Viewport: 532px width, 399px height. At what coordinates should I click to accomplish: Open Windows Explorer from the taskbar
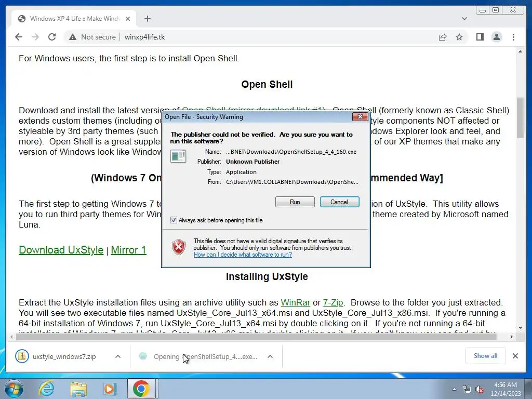[x=78, y=389]
